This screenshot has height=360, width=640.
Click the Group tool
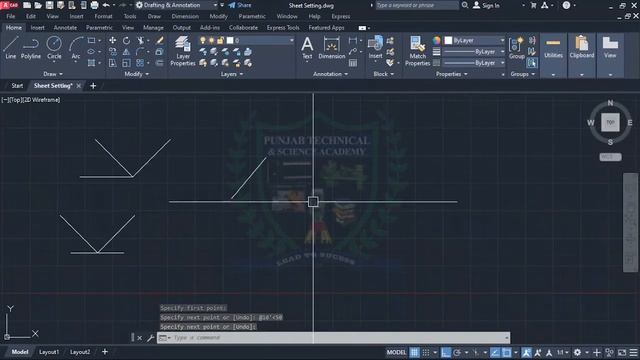pyautogui.click(x=516, y=47)
